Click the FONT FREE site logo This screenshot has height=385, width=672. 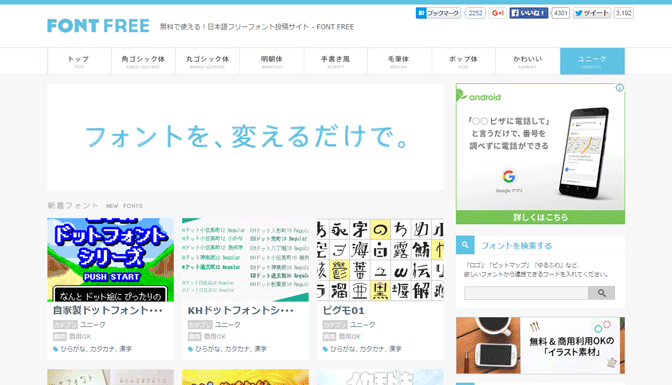(98, 26)
